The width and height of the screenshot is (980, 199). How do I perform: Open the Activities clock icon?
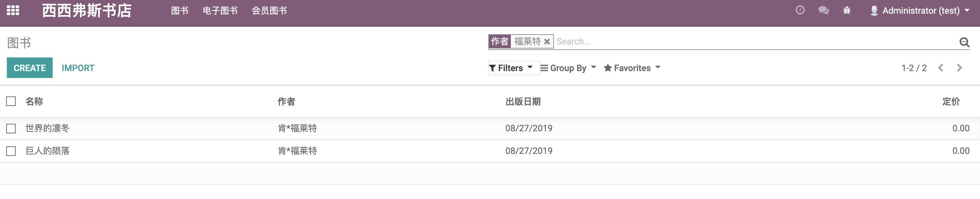tap(799, 10)
